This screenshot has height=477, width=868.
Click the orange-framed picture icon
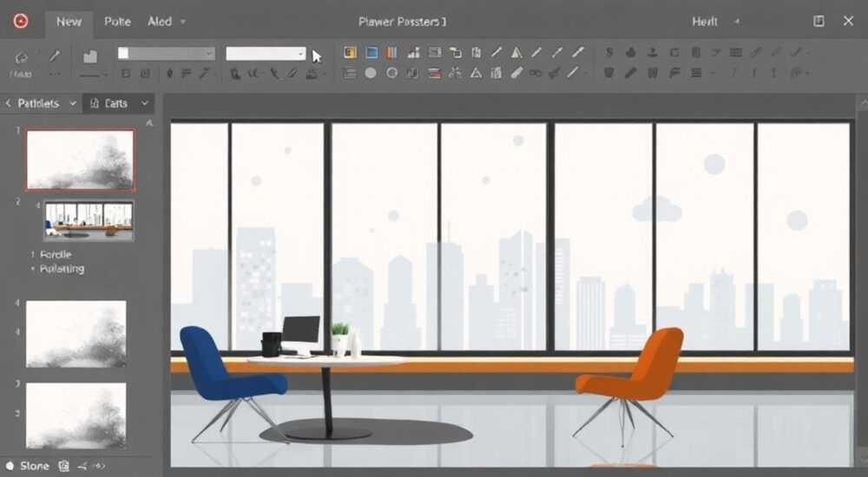pyautogui.click(x=350, y=53)
